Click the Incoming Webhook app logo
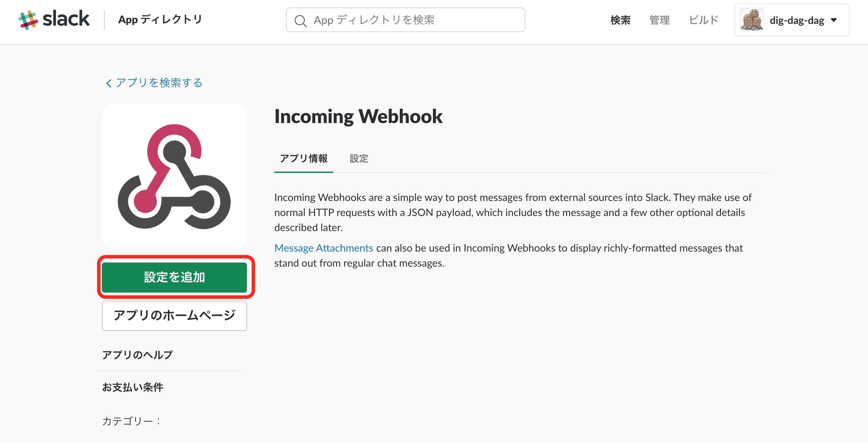This screenshot has width=868, height=443. [x=174, y=176]
